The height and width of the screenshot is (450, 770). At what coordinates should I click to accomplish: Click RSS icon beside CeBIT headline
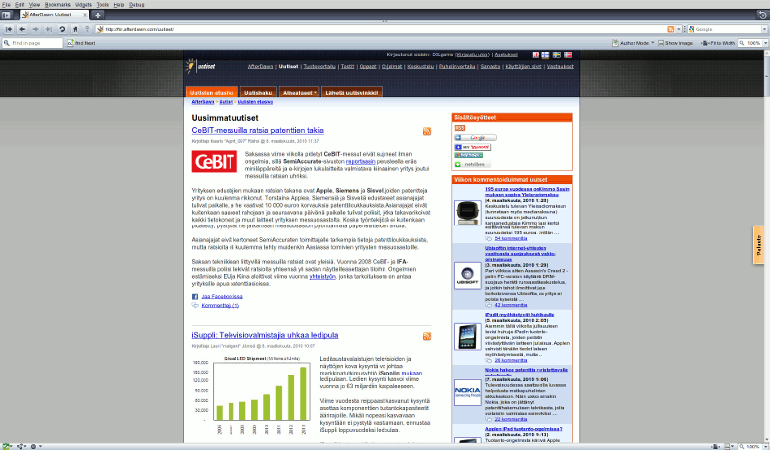click(x=427, y=131)
